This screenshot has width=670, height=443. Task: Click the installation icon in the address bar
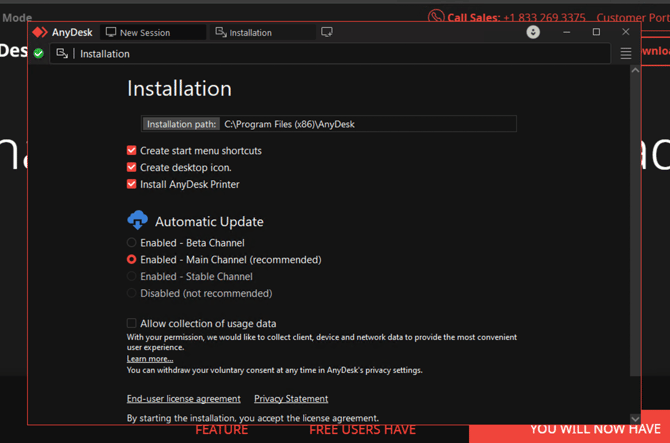tap(62, 53)
